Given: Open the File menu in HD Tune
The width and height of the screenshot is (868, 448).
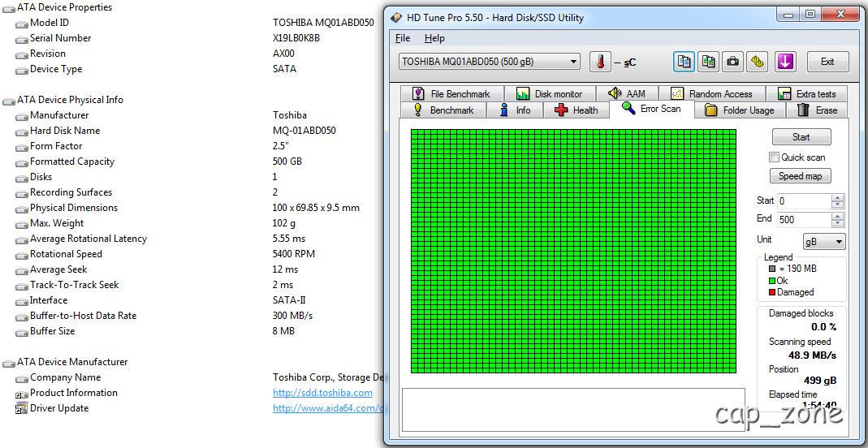Looking at the screenshot, I should pos(403,38).
